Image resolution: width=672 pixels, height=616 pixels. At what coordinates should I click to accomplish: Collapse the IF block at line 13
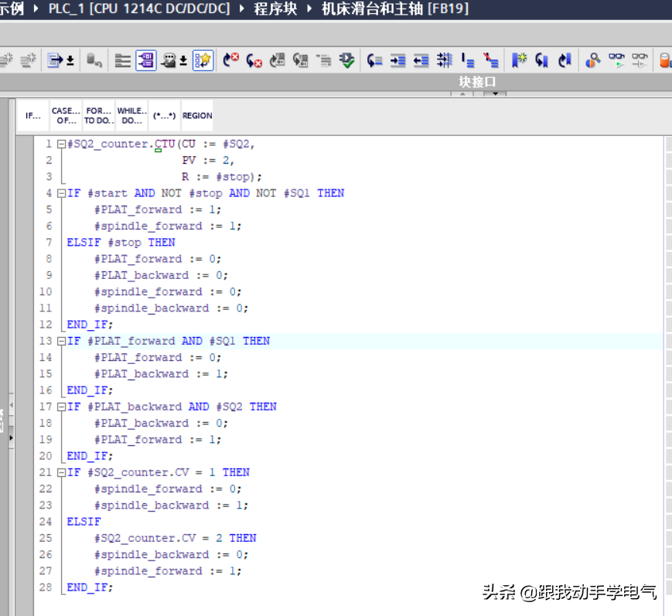61,341
